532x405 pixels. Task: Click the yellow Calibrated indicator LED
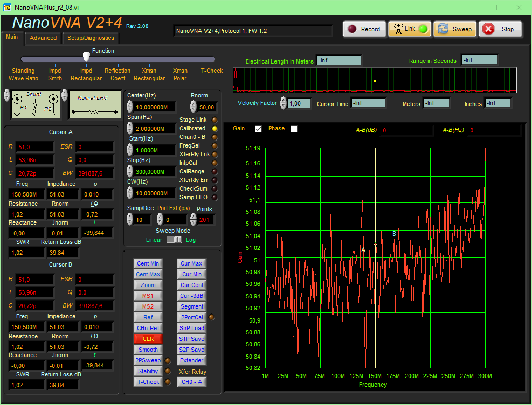pyautogui.click(x=215, y=129)
